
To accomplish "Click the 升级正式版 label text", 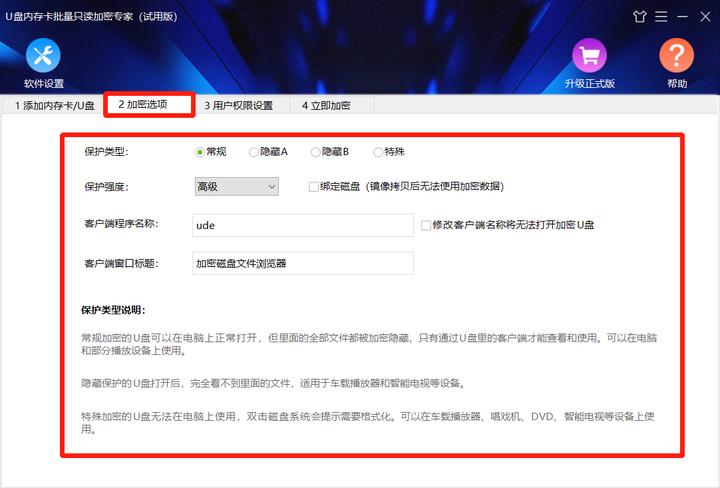I will tap(590, 84).
